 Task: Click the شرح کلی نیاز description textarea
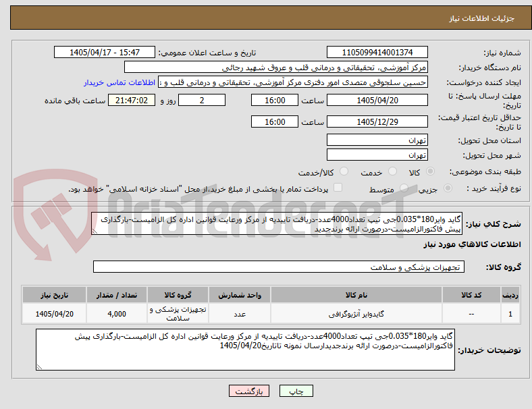[x=277, y=224]
